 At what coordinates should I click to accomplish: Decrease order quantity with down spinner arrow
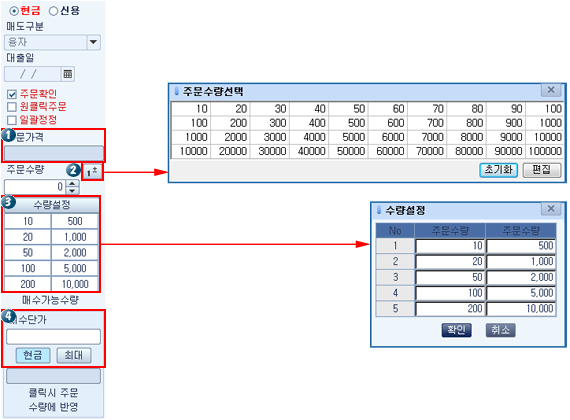pos(73,191)
